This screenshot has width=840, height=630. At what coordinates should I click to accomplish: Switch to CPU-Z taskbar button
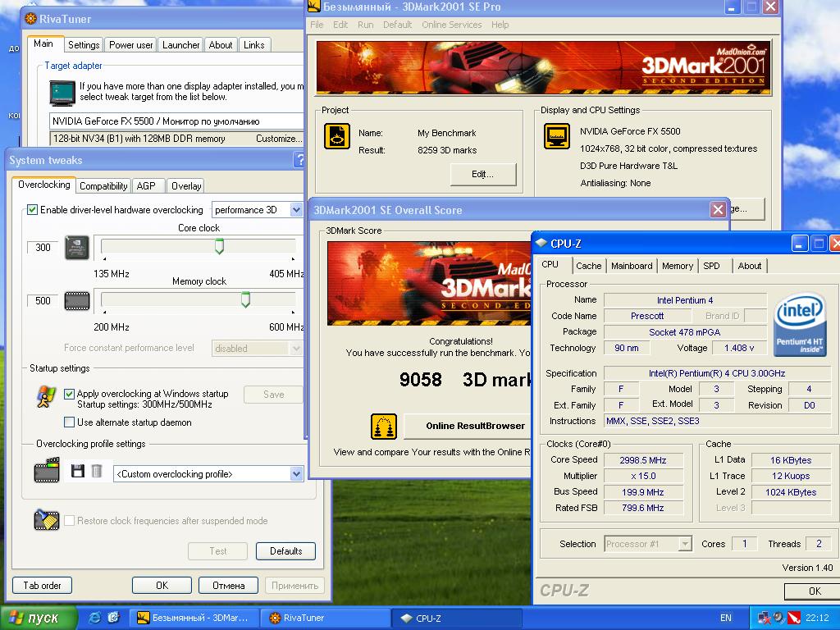[x=456, y=618]
